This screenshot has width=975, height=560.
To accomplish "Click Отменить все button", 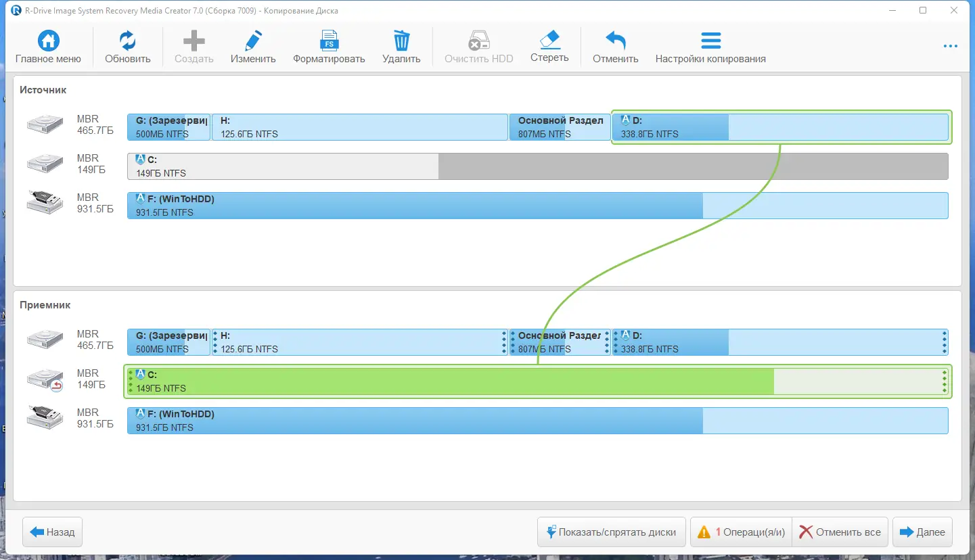I will 840,532.
